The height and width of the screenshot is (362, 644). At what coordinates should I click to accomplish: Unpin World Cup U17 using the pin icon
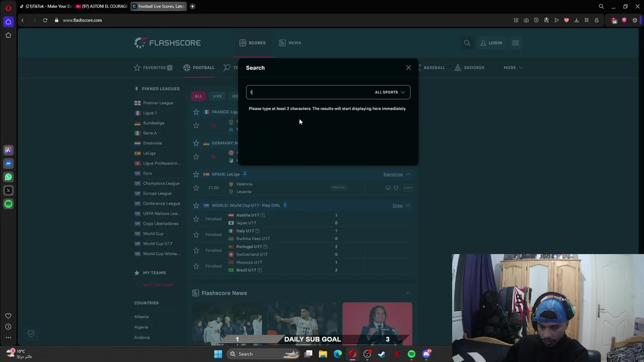(285, 205)
